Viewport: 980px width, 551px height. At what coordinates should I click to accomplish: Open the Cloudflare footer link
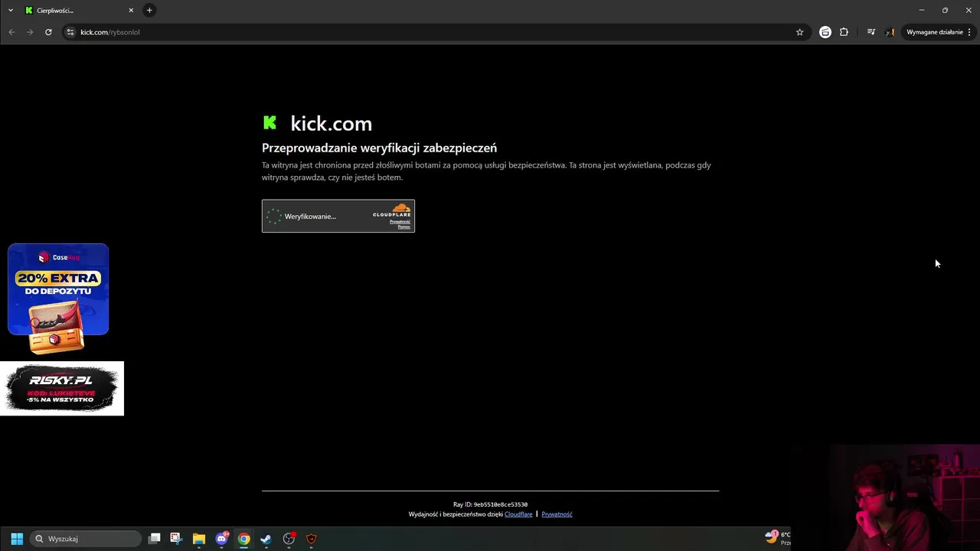point(518,514)
